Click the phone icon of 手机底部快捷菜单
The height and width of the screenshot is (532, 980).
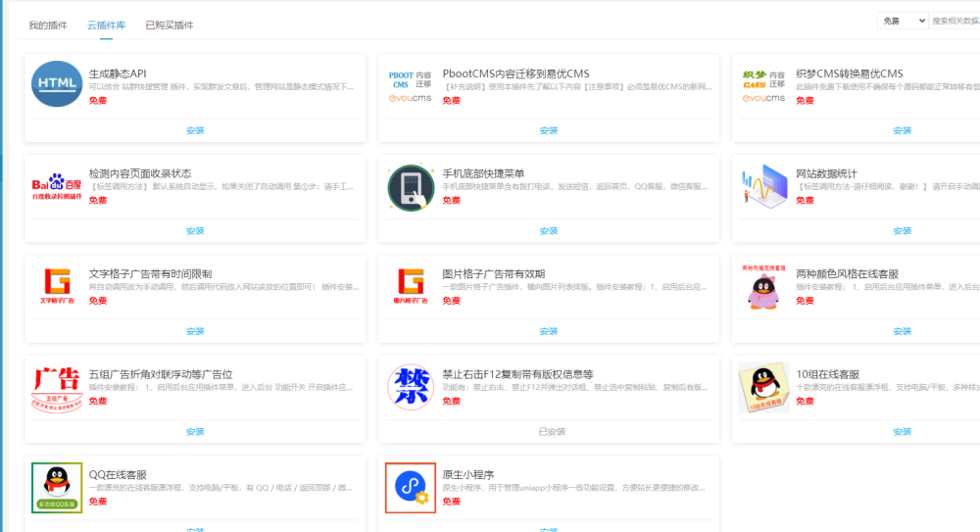(x=411, y=187)
